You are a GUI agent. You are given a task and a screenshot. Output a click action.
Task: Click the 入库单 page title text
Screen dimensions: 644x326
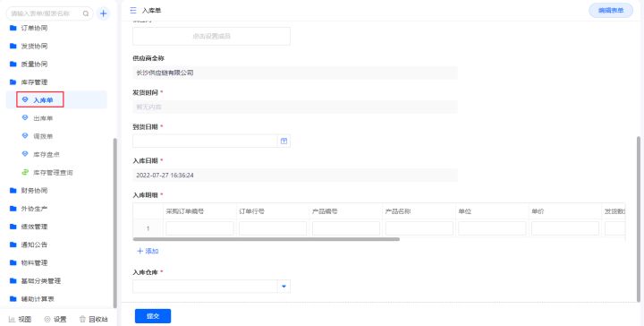[151, 11]
